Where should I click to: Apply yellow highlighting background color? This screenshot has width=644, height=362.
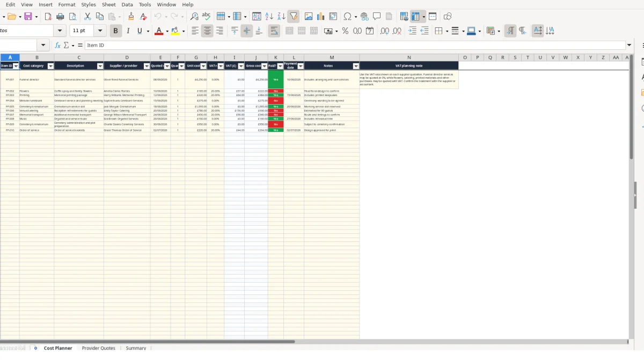175,31
